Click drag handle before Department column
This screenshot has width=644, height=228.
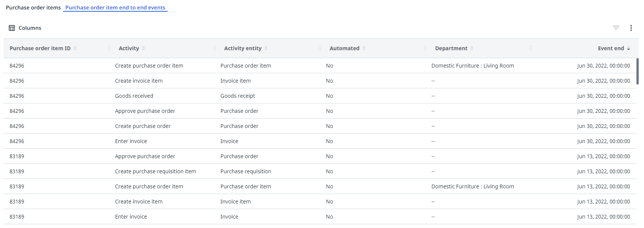[425, 48]
